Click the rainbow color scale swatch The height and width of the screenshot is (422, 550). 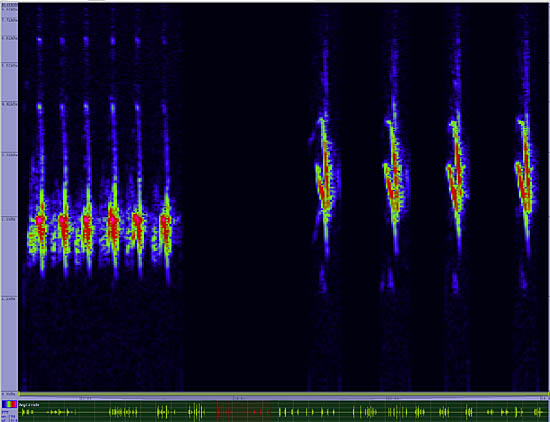pyautogui.click(x=9, y=404)
